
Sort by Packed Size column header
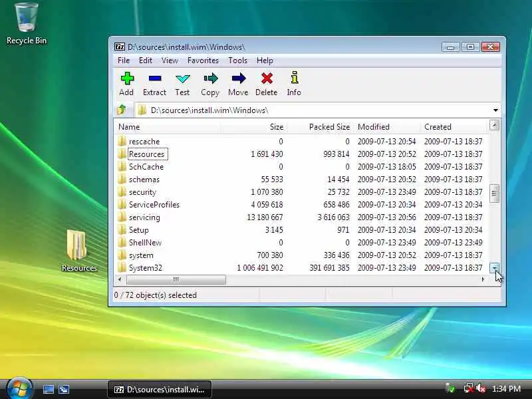point(320,127)
